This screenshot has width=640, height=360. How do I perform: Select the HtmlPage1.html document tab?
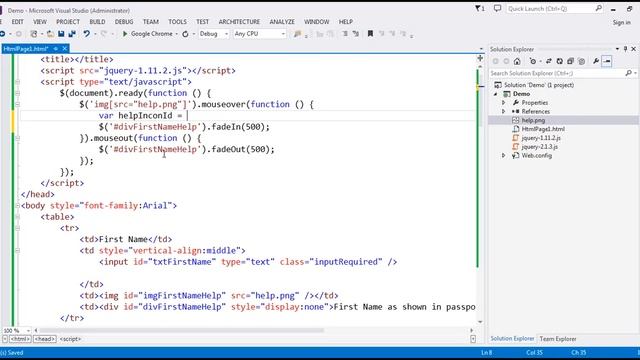click(x=26, y=49)
